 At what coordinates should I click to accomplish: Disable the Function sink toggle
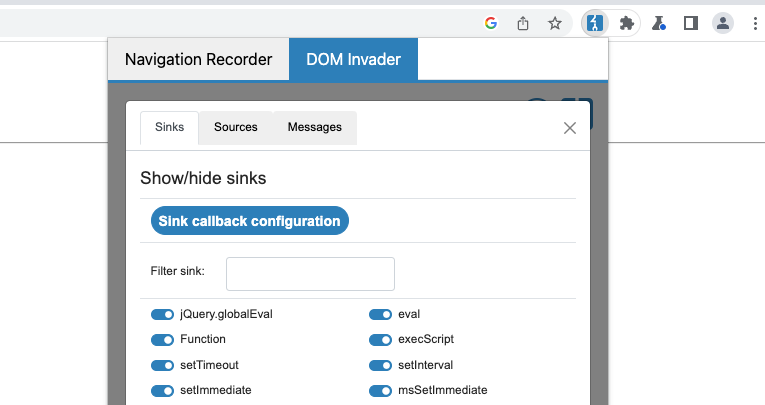point(162,339)
